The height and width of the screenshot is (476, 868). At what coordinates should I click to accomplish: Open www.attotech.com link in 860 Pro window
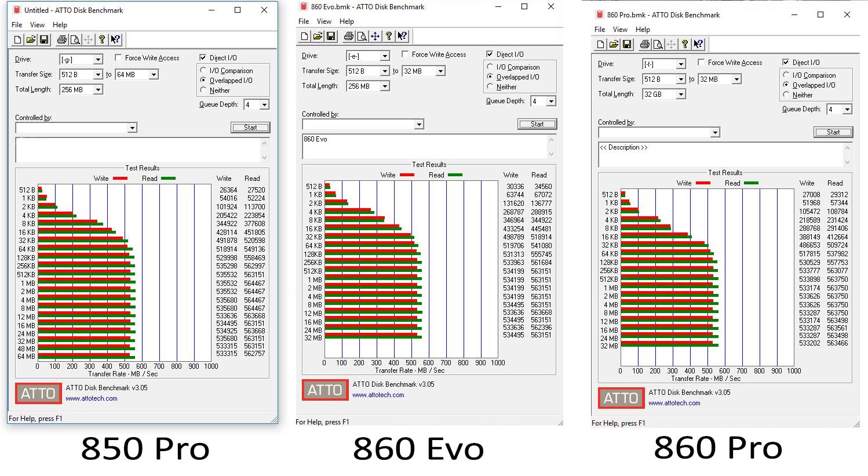674,403
